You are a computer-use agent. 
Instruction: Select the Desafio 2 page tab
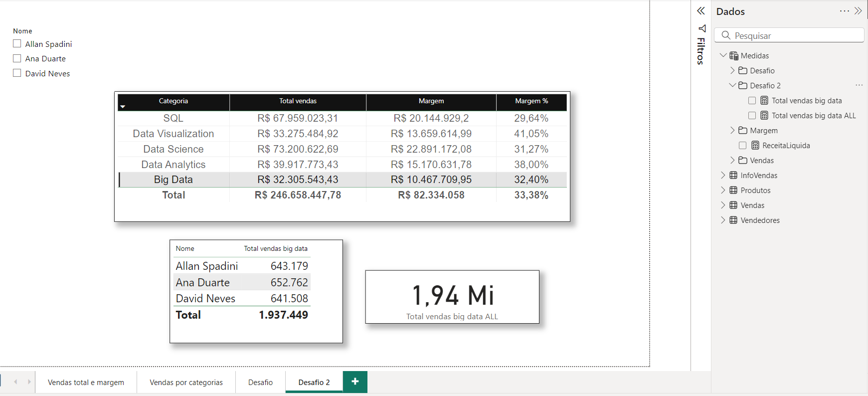coord(314,382)
